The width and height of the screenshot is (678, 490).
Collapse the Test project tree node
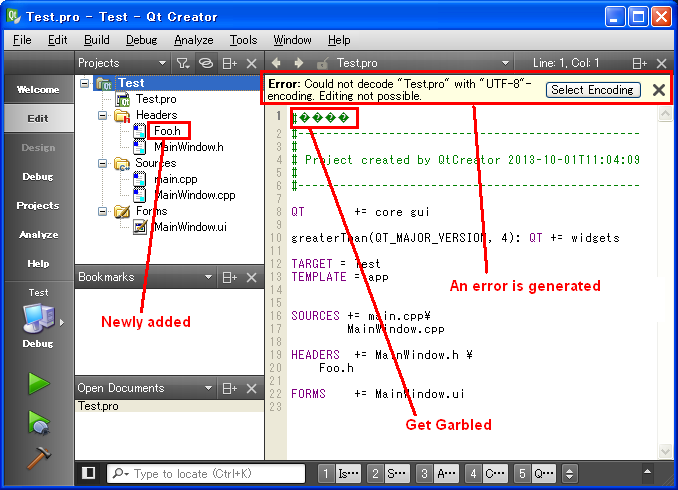pos(84,83)
